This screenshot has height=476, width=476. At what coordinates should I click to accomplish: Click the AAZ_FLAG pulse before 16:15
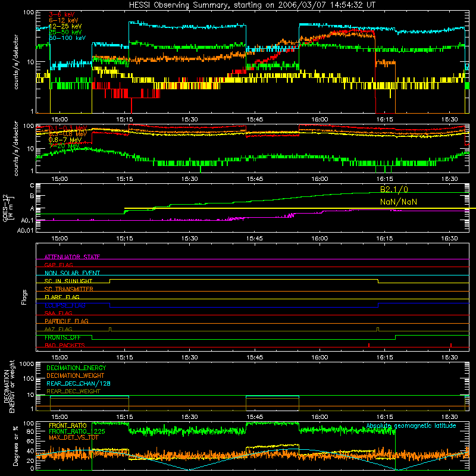pyautogui.click(x=378, y=329)
